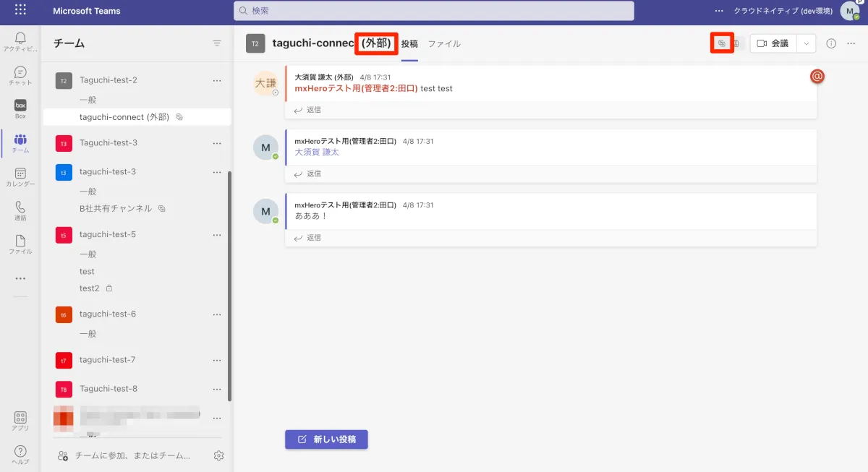Viewport: 868px width, 472px height.
Task: Select Taguchi-test-3 team with red avatar
Action: (109, 143)
